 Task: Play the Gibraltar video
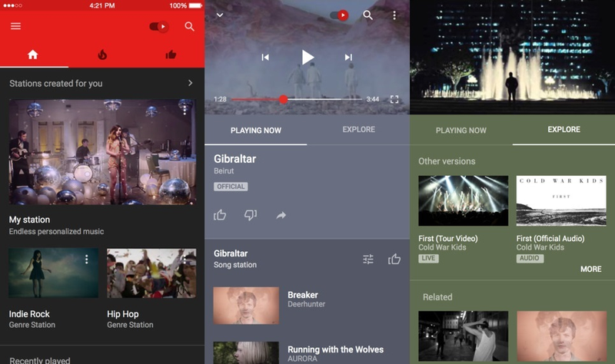[307, 58]
